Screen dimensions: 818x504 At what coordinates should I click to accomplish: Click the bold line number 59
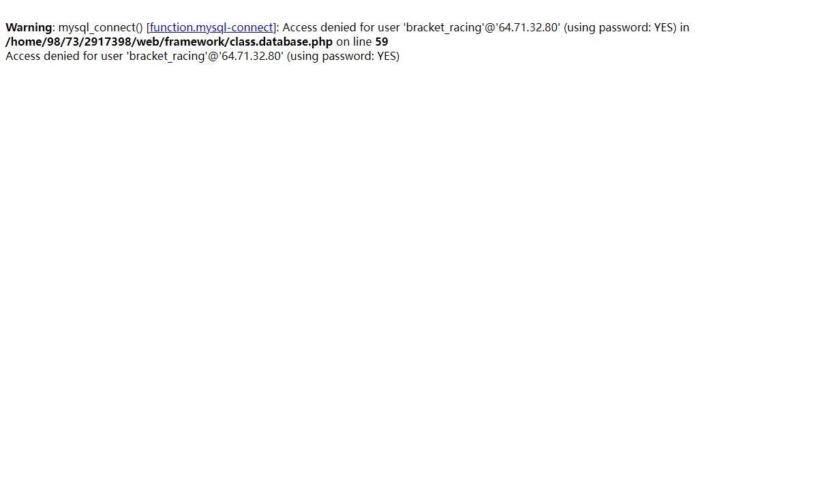tap(382, 42)
